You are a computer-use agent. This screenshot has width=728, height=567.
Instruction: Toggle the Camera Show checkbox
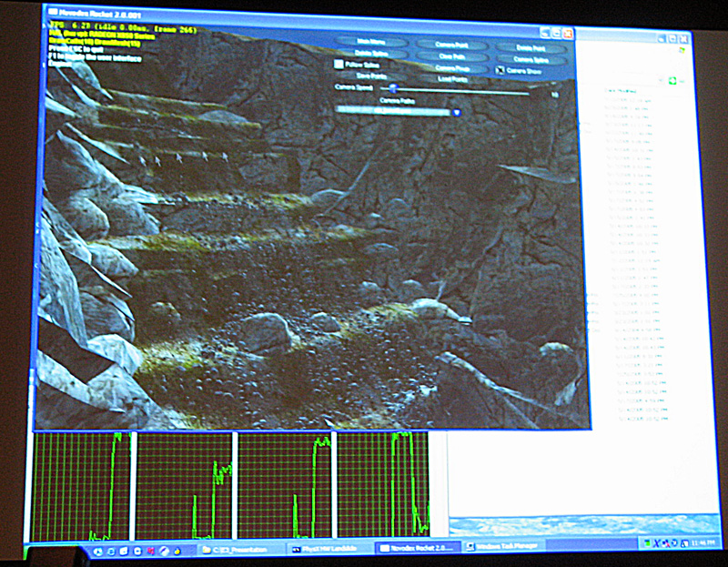(x=500, y=70)
